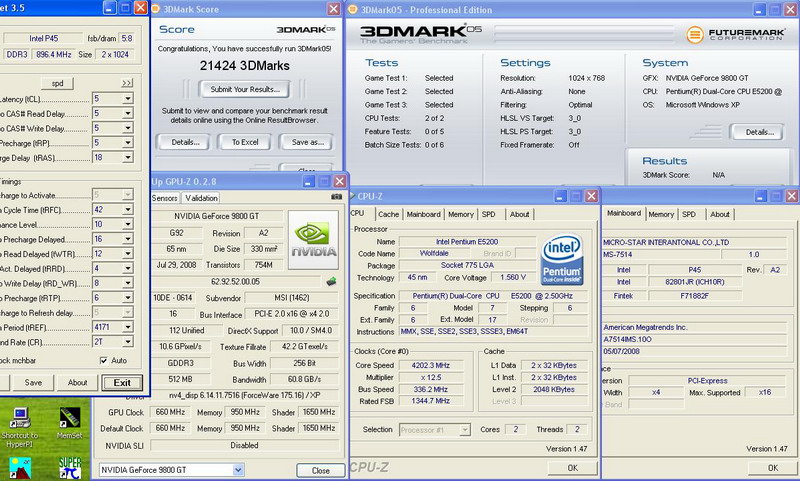Click the Bandwidth 60.8 GB/s value

click(x=304, y=379)
